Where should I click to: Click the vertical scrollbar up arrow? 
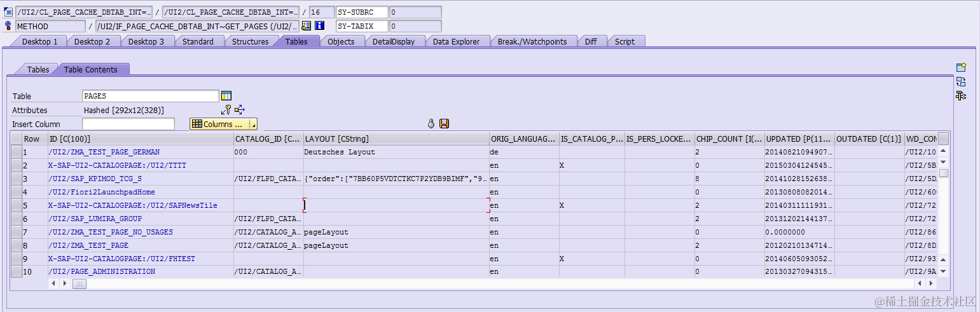(x=944, y=151)
